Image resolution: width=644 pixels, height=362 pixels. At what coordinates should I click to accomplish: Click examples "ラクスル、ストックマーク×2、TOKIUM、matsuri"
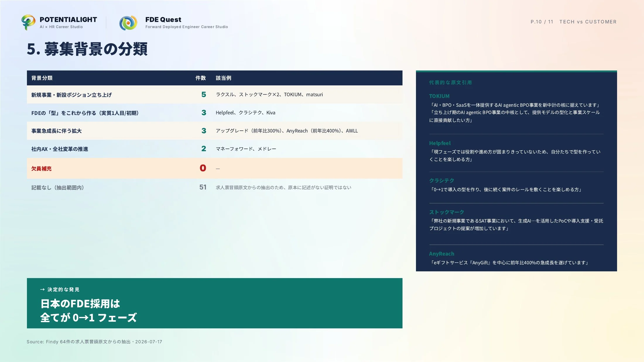tap(269, 94)
